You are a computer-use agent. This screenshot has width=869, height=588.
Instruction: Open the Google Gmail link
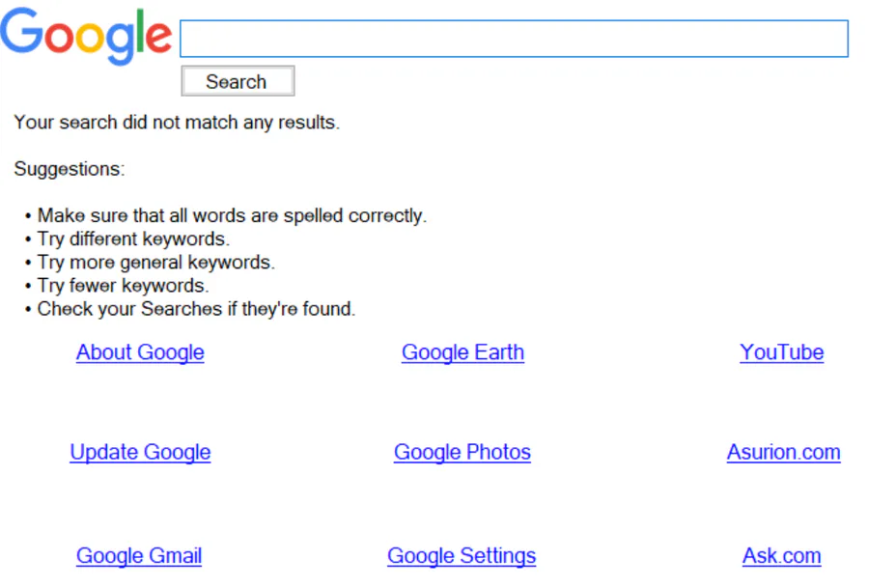tap(139, 556)
